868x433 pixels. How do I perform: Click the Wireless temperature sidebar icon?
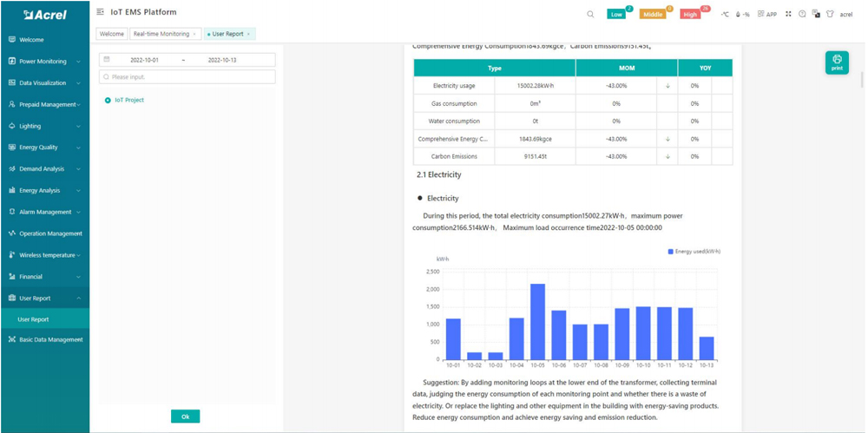(11, 255)
